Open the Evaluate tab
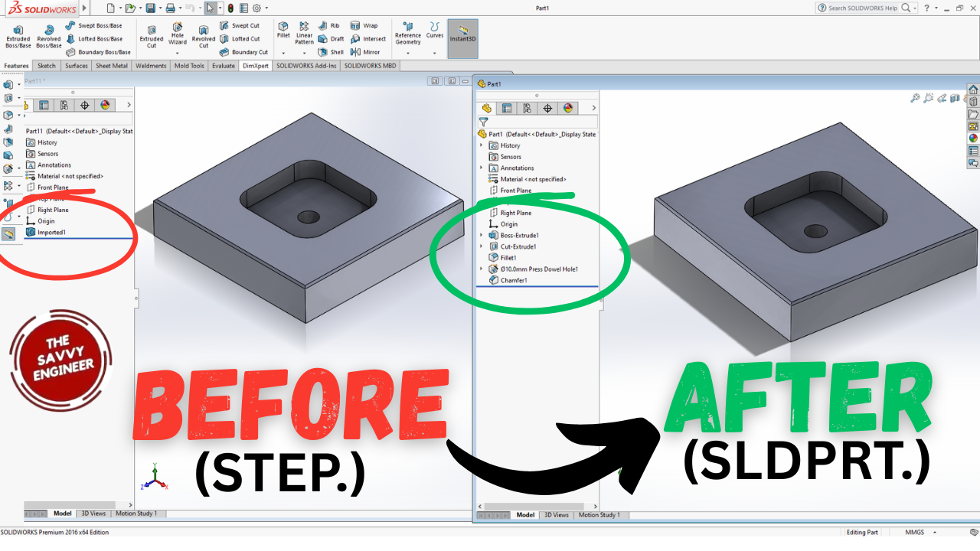This screenshot has width=980, height=551. [224, 66]
